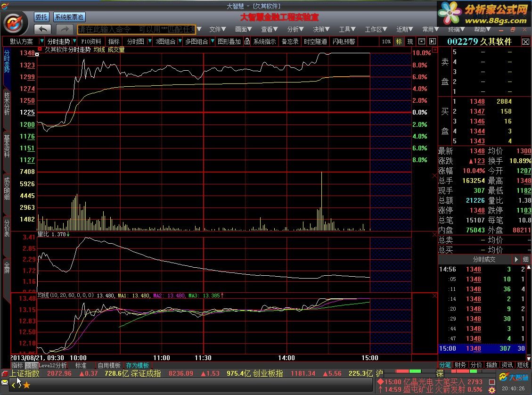This screenshot has height=395, width=532.
Task: Click the small red arrow beside 10.0%
Action: click(434, 50)
